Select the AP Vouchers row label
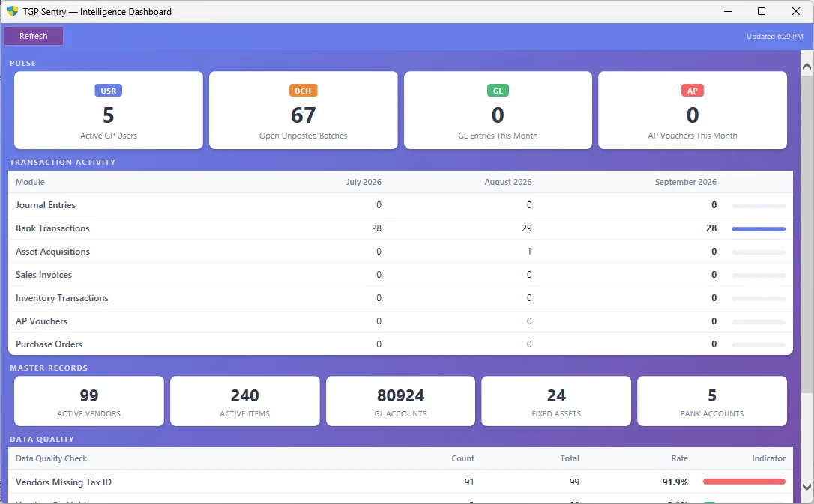Image resolution: width=814 pixels, height=504 pixels. tap(41, 321)
